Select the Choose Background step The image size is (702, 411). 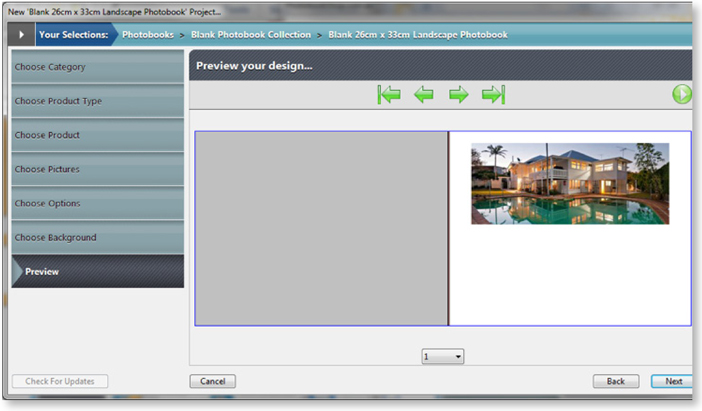tap(97, 237)
